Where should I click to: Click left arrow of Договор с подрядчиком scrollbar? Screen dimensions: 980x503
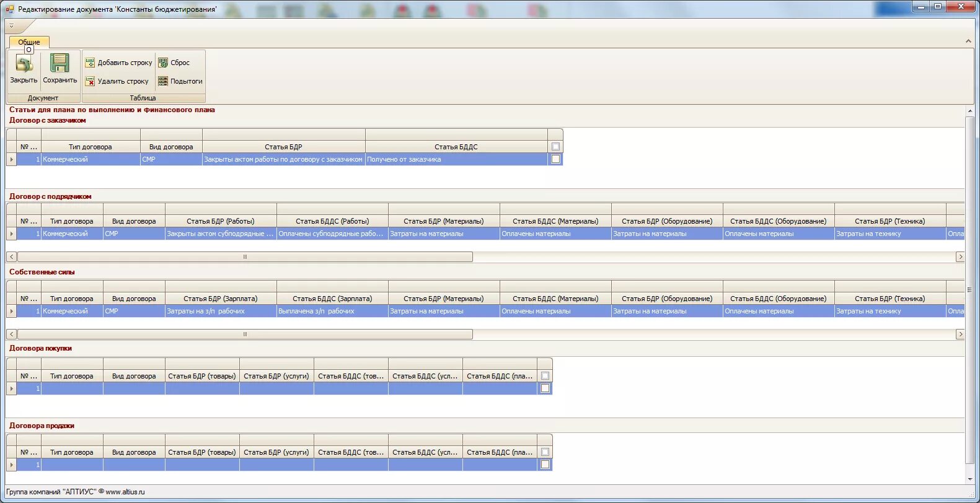(x=11, y=256)
